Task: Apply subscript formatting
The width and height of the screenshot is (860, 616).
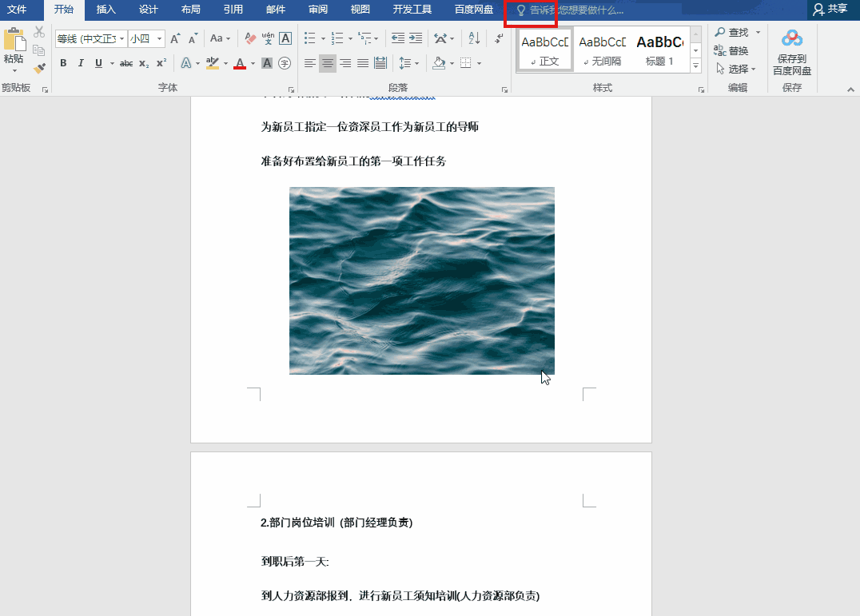Action: tap(144, 64)
